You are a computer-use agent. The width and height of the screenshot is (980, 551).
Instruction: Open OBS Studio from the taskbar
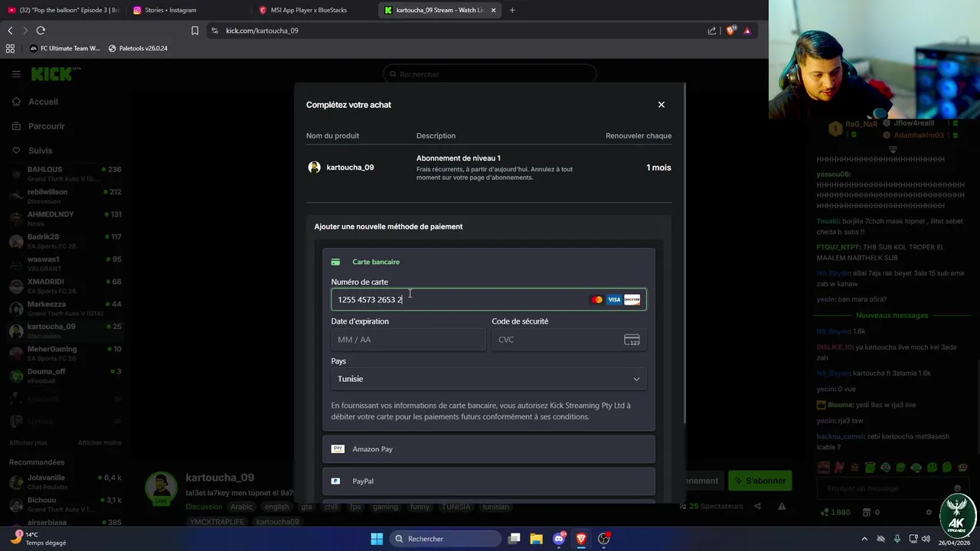coord(603,539)
